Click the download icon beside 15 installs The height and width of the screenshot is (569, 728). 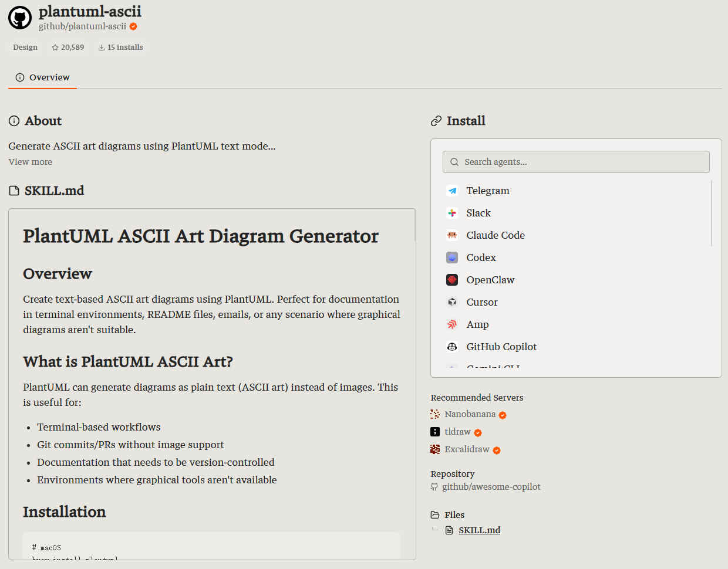click(102, 48)
